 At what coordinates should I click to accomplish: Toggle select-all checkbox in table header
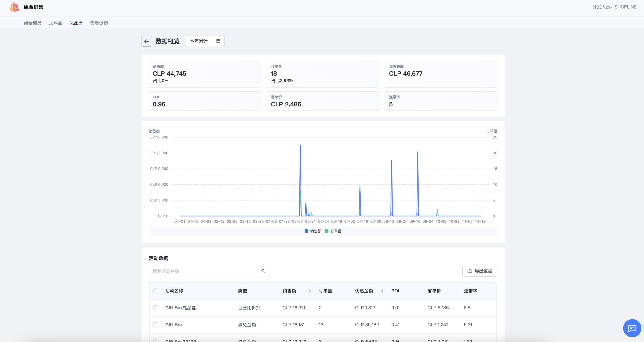click(155, 291)
